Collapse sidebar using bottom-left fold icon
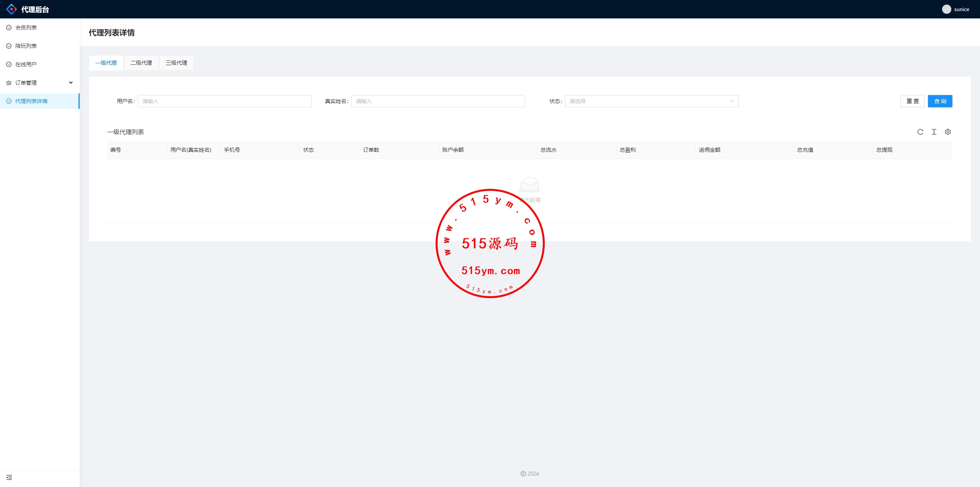Viewport: 980px width, 487px height. coord(9,477)
